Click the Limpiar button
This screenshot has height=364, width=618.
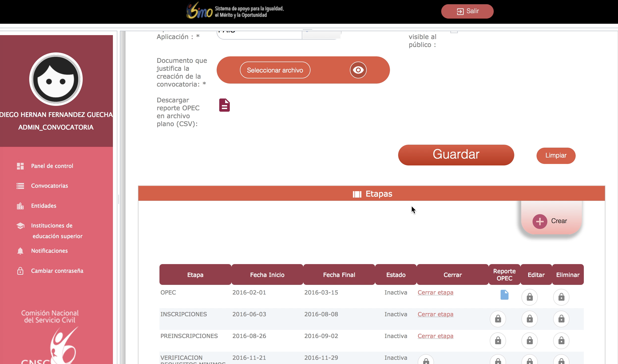[x=556, y=156]
